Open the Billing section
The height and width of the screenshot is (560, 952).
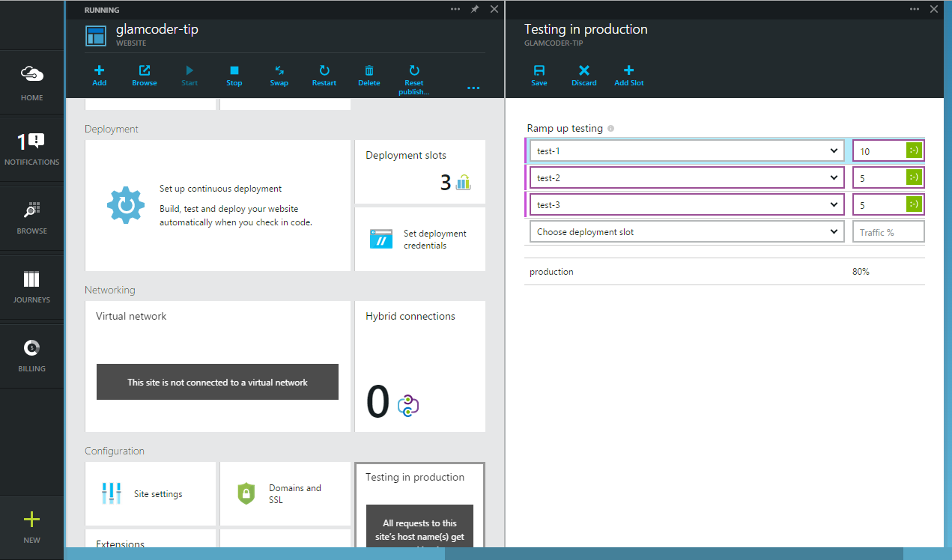point(31,356)
